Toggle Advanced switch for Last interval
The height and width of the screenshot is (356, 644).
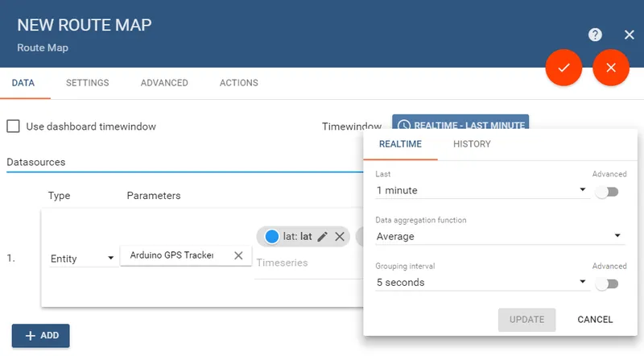click(608, 192)
